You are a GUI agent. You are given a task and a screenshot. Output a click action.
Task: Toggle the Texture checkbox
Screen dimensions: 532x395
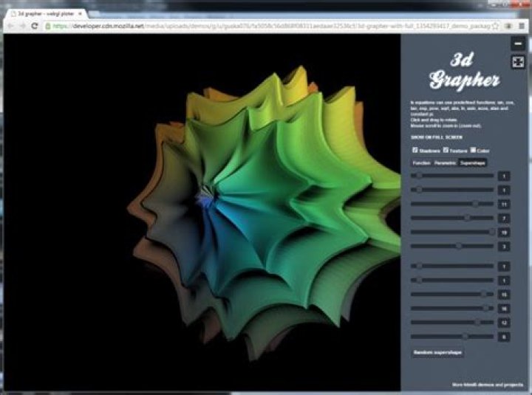pyautogui.click(x=446, y=150)
